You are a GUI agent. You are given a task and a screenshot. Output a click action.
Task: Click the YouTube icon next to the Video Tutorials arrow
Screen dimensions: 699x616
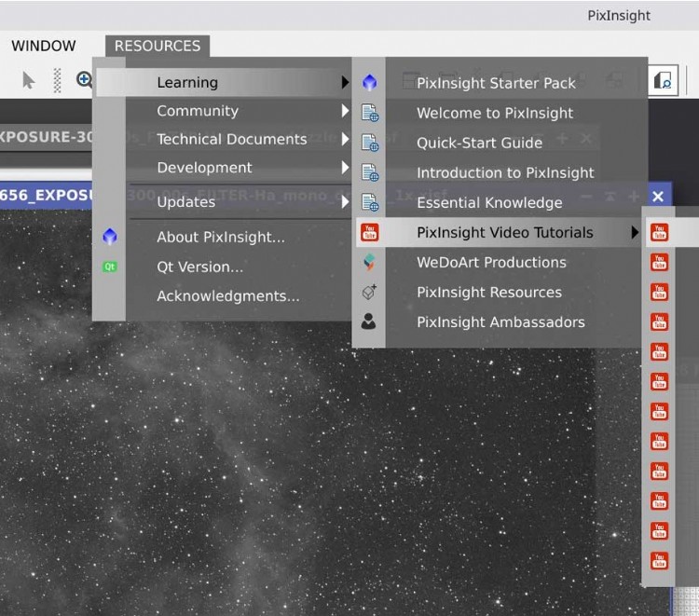[660, 232]
